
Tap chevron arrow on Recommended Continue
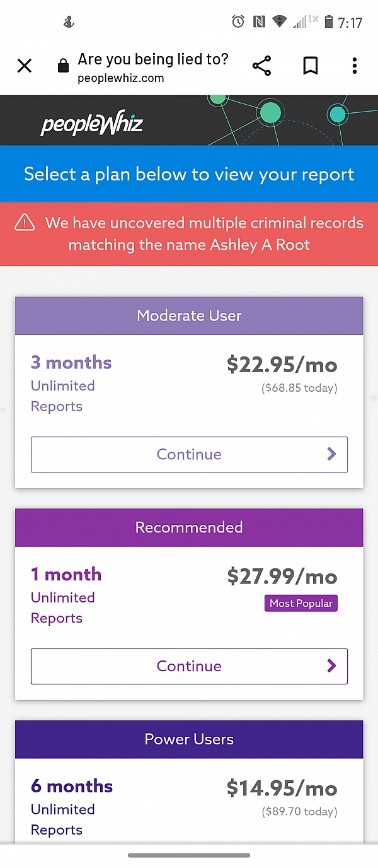tap(332, 666)
